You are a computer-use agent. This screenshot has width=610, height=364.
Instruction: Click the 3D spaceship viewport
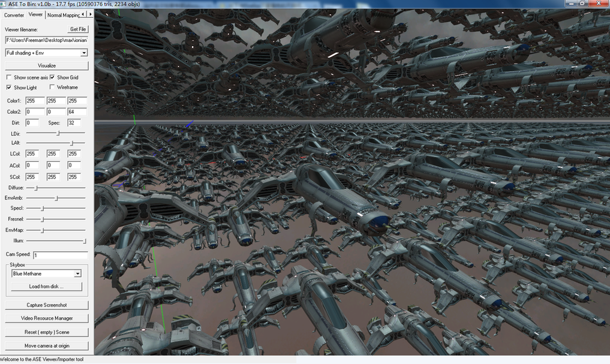(352, 182)
